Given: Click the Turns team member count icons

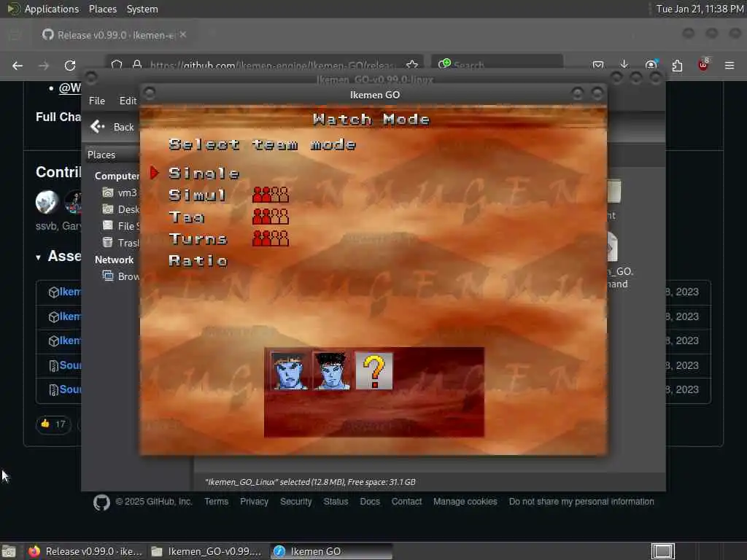Looking at the screenshot, I should pos(271,238).
